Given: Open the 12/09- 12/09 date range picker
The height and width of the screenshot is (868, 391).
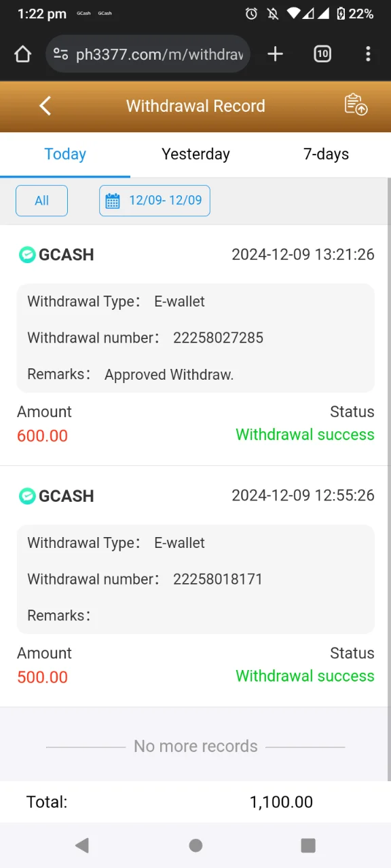Looking at the screenshot, I should click(x=155, y=201).
